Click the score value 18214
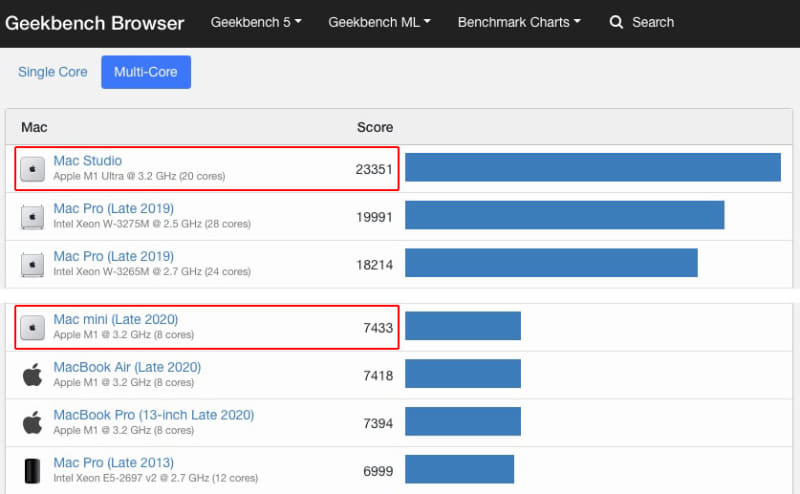 tap(374, 265)
